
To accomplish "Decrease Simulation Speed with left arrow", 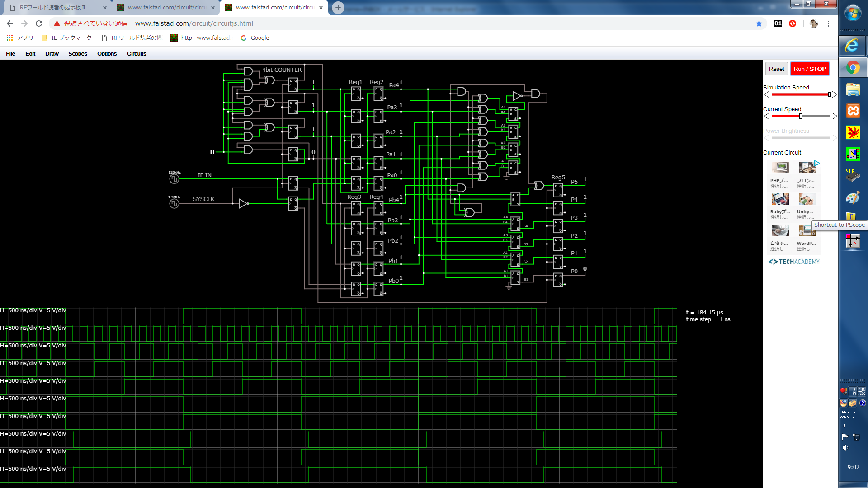I will tap(767, 94).
